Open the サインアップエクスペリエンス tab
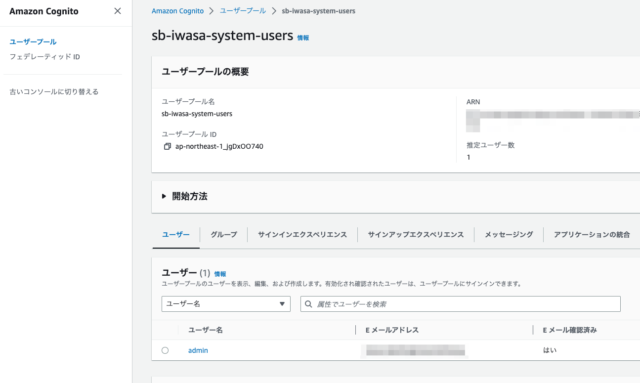640x383 pixels. point(416,234)
